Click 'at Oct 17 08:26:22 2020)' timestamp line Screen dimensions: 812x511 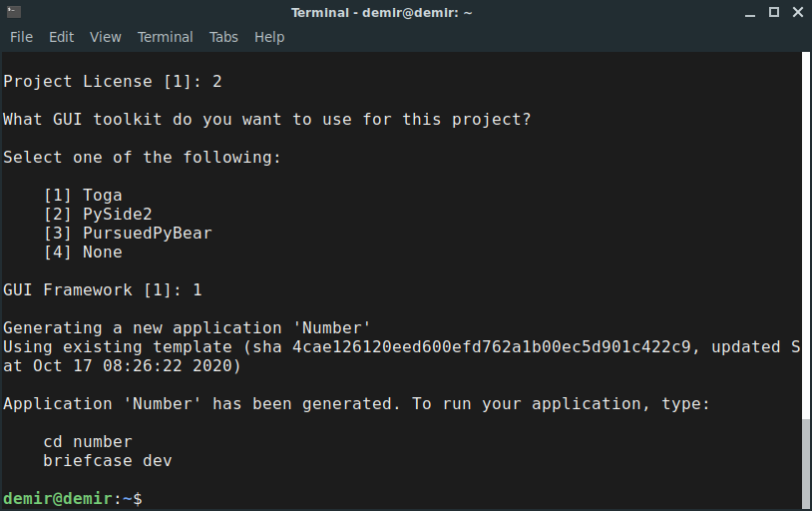(123, 366)
